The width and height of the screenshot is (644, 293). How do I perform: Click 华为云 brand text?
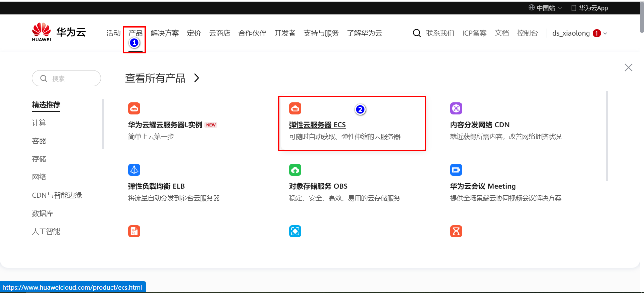[71, 32]
